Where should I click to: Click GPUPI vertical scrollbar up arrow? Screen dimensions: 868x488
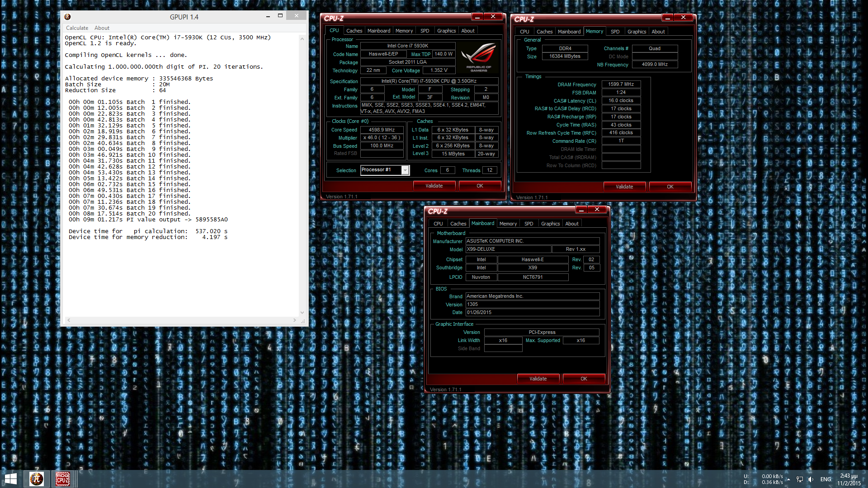tap(302, 39)
